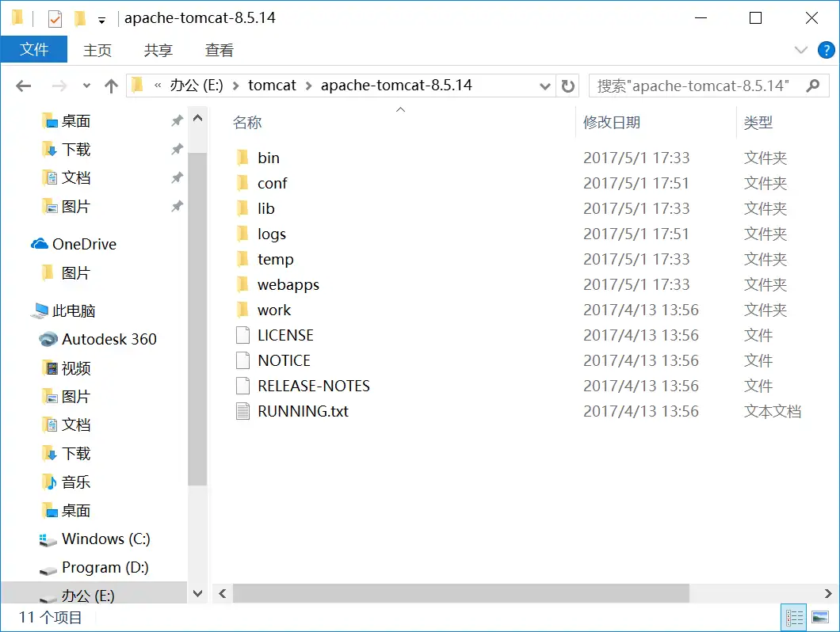This screenshot has height=632, width=840.
Task: Open the recent locations dropdown
Action: click(86, 86)
